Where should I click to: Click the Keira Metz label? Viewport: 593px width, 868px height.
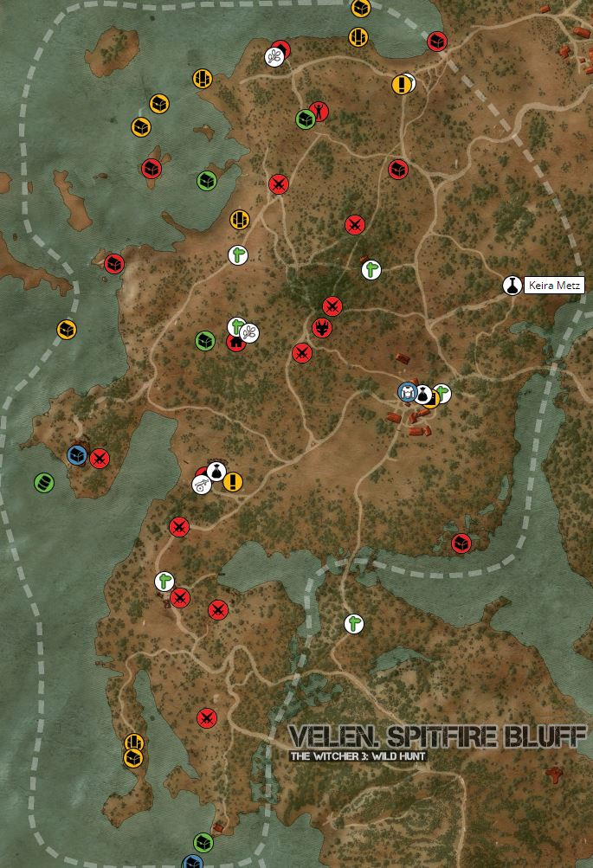(x=554, y=286)
